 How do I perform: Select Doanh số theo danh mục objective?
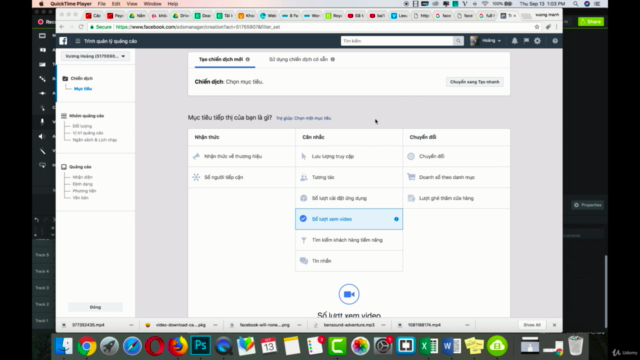pyautogui.click(x=456, y=177)
